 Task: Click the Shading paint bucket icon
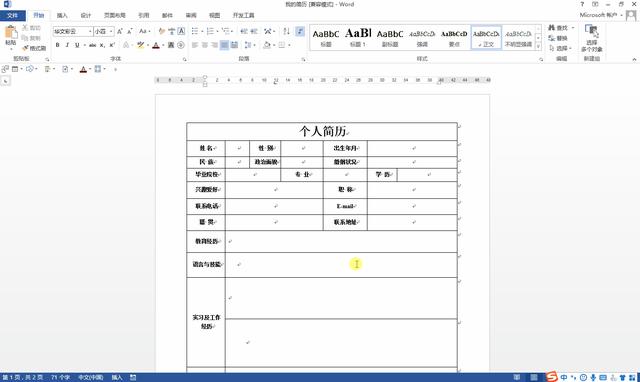pyautogui.click(x=266, y=45)
